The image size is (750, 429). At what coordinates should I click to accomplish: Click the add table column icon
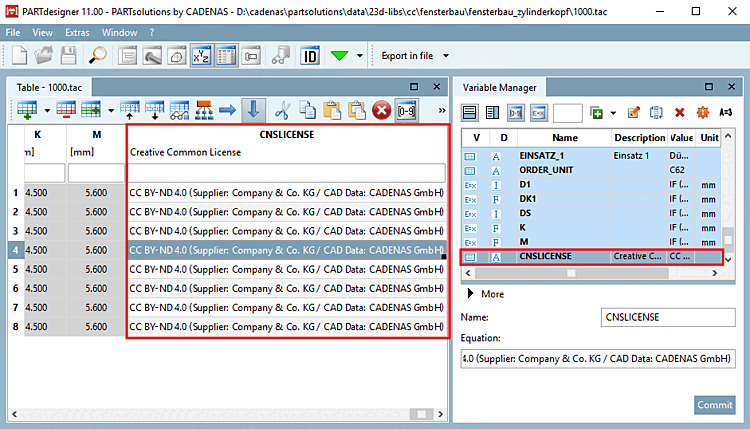[x=91, y=110]
